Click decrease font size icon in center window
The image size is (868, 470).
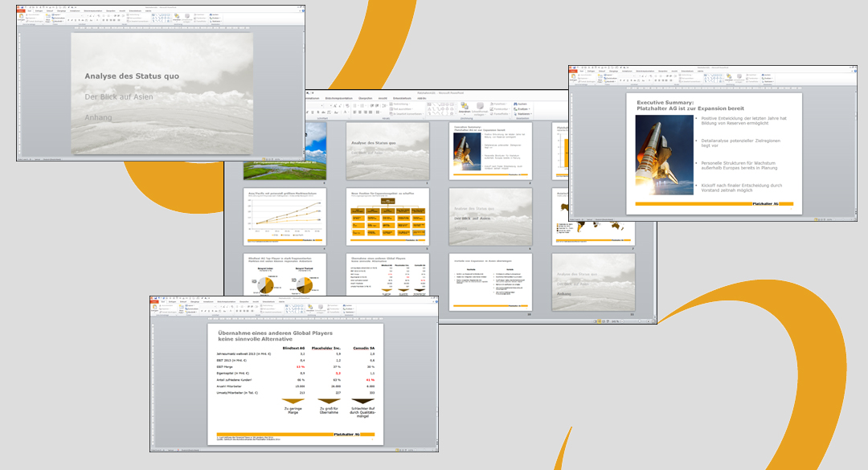tap(341, 105)
